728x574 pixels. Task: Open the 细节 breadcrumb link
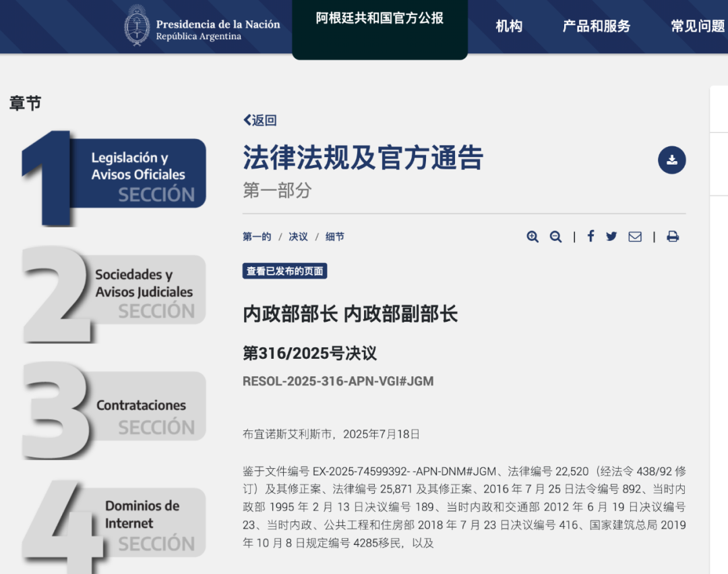(x=335, y=237)
